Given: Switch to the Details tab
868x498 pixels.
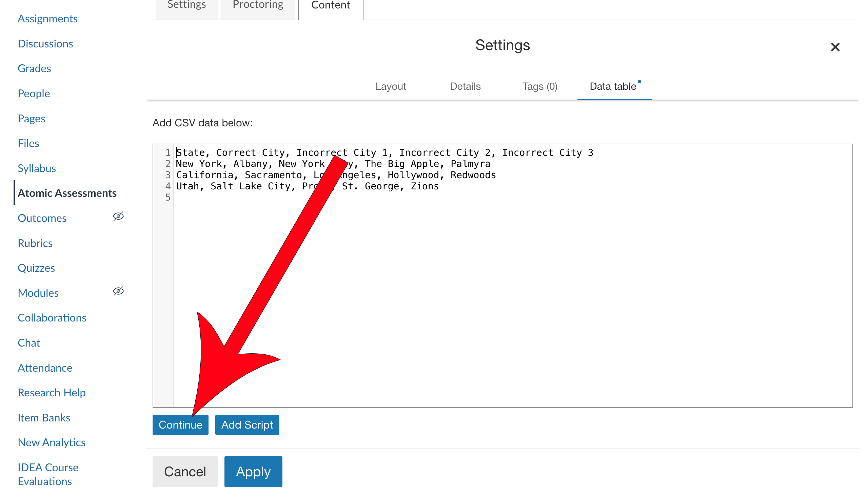Looking at the screenshot, I should pos(465,86).
